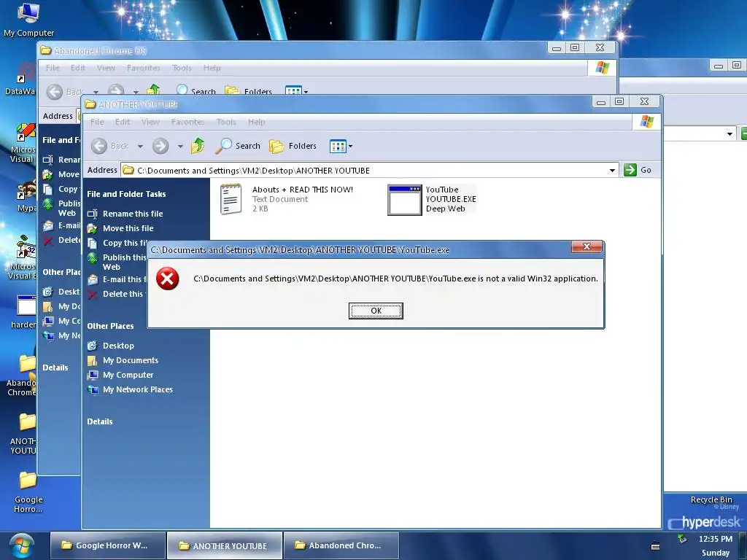Select the Abouts + READ THIS NOW! text document

point(231,199)
